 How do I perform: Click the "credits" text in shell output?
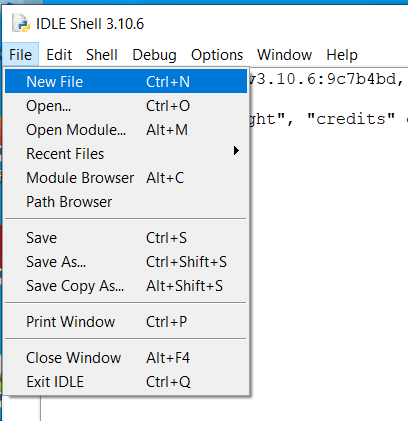351,119
